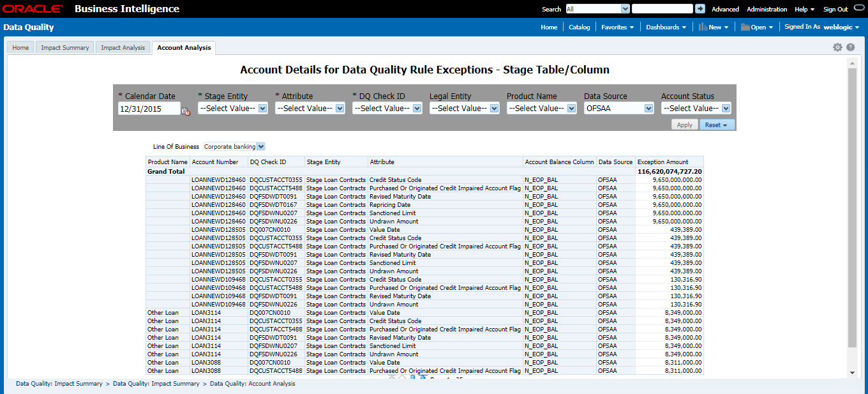
Task: Click the Oracle logo
Action: 33,8
